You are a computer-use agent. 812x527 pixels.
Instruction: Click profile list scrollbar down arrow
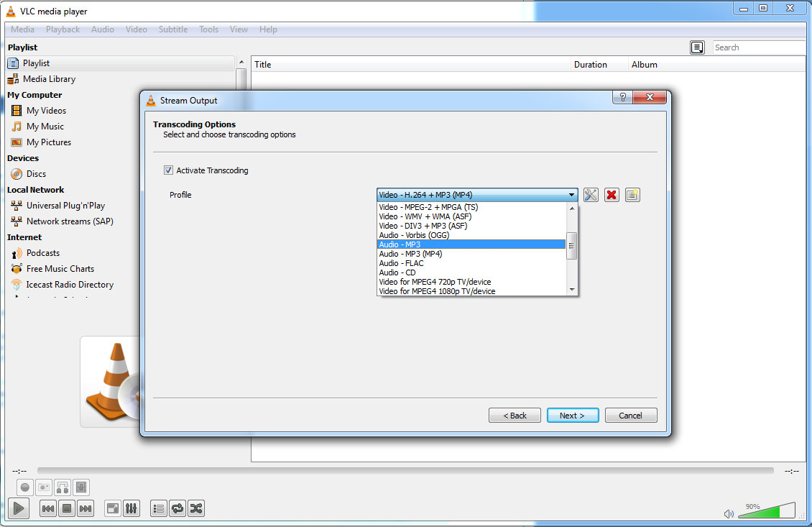572,290
